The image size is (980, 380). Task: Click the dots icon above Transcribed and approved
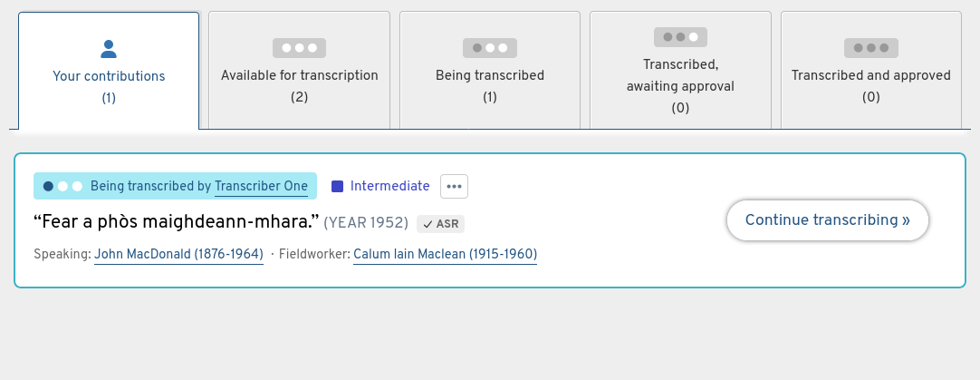click(871, 48)
